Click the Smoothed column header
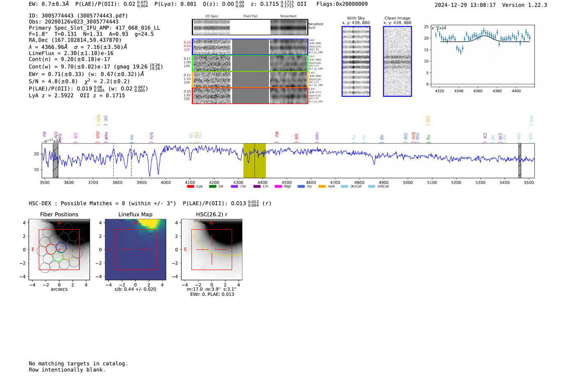The image size is (576, 392). pyautogui.click(x=288, y=16)
